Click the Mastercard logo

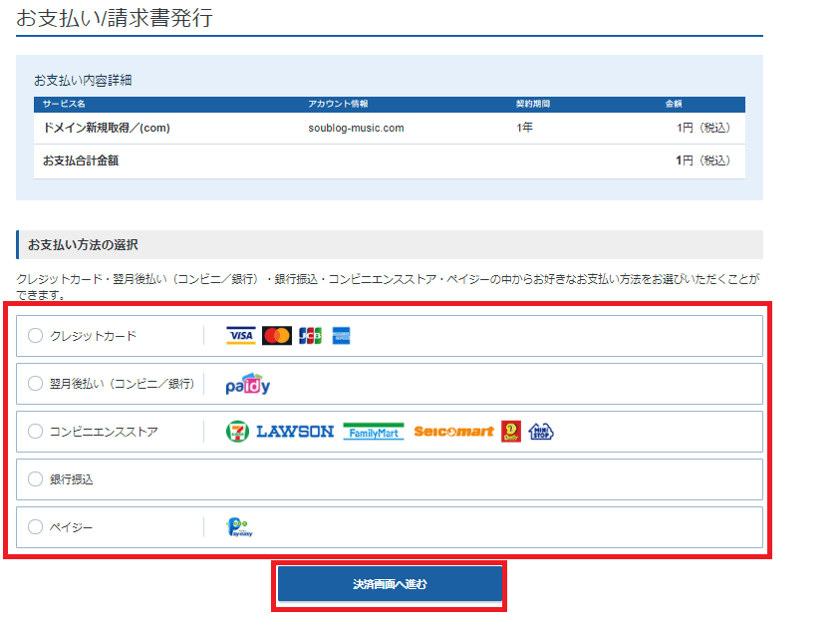click(x=276, y=336)
